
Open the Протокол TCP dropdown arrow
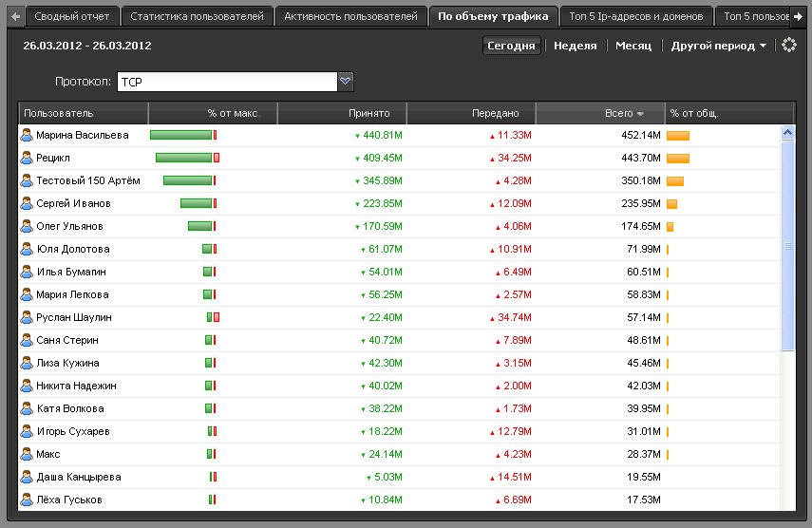[346, 83]
